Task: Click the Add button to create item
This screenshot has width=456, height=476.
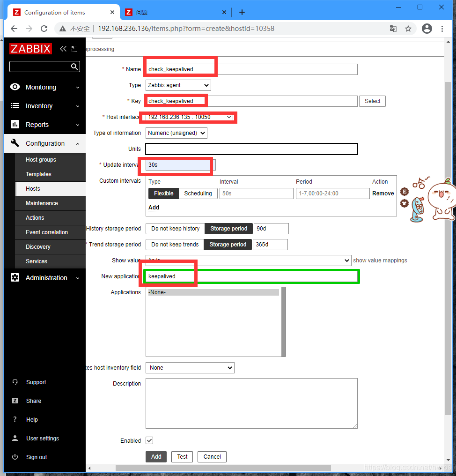Action: tap(156, 457)
